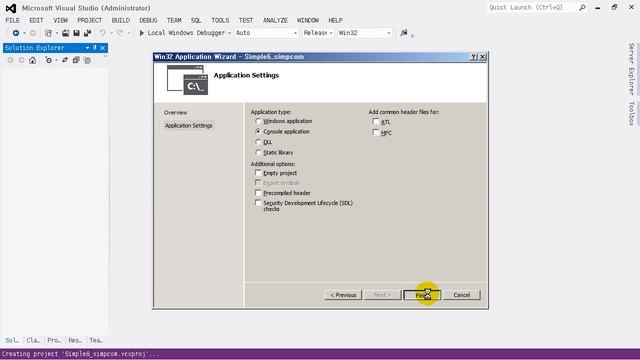This screenshot has width=640, height=360.
Task: Click the Cla.. bottom tab
Action: click(33, 340)
